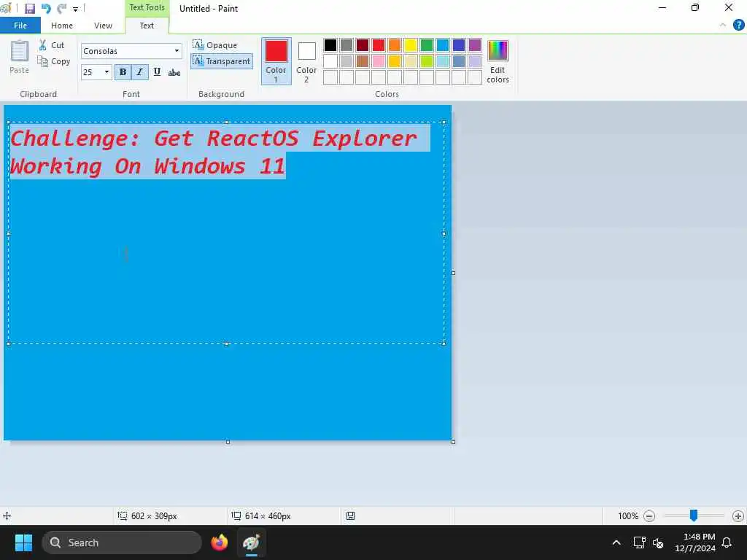Collapse the ribbon with the chevron
The height and width of the screenshot is (560, 747).
[x=723, y=26]
